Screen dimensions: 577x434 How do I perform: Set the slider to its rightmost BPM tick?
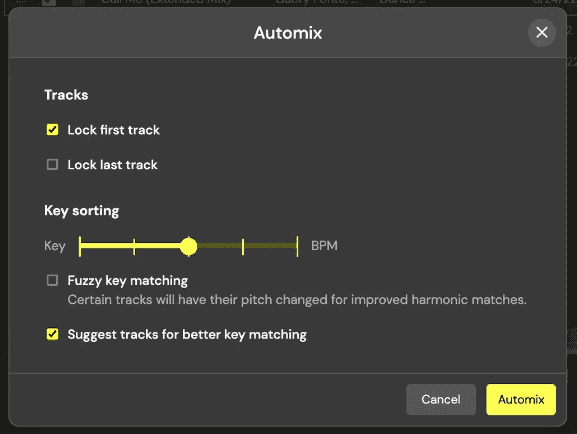pyautogui.click(x=297, y=246)
